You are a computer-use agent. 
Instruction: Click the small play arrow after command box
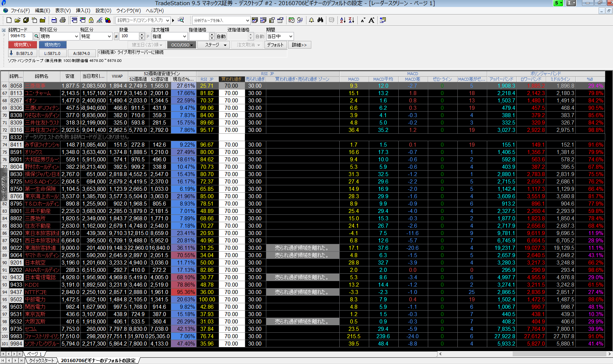pos(173,20)
